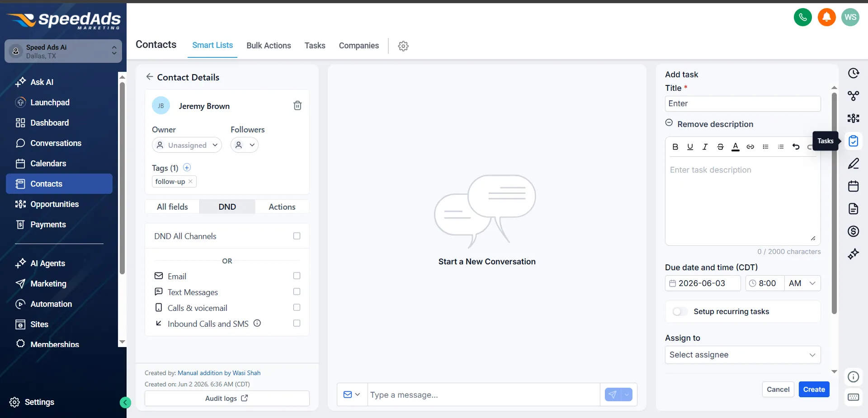Collapse the sidebar with green arrow button

pos(125,402)
